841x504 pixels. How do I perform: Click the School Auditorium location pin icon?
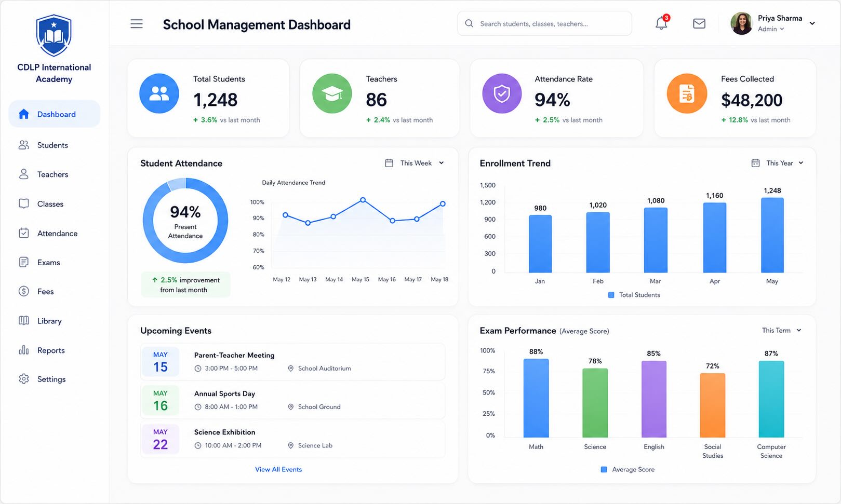[291, 369]
